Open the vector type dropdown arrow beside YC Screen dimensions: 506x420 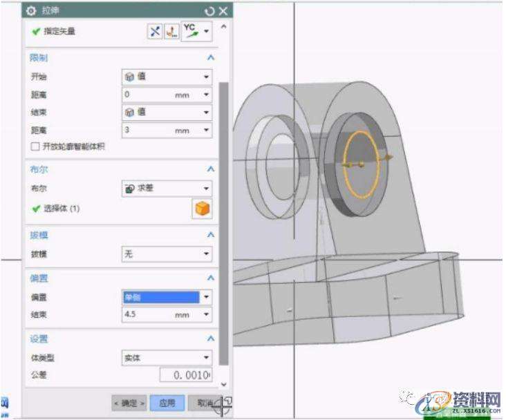pos(206,32)
